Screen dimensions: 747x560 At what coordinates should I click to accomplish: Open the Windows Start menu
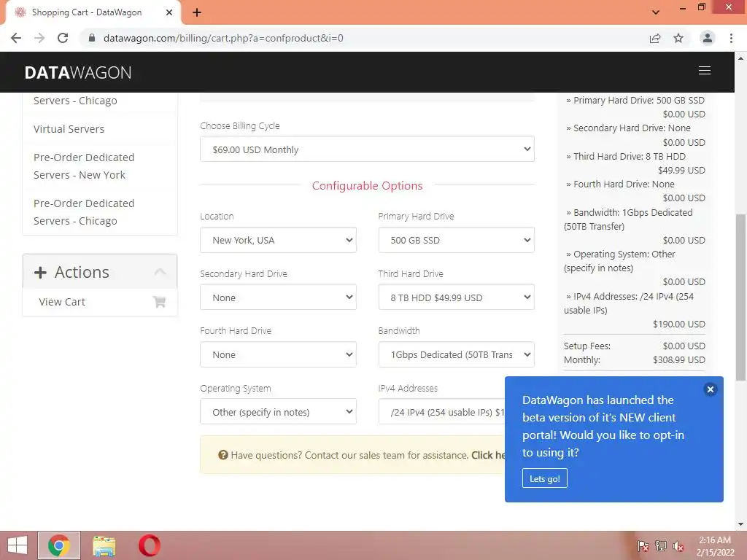click(x=18, y=545)
